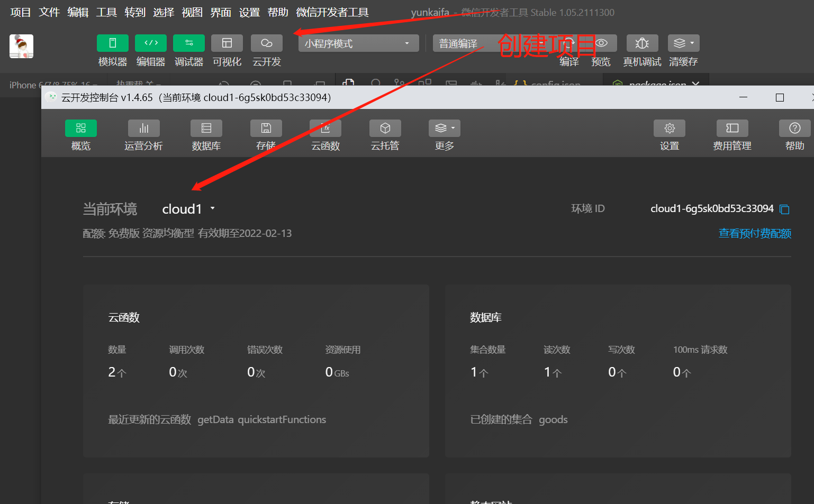Image resolution: width=814 pixels, height=504 pixels.
Task: Toggle the 调试器 debugger panel button
Action: [x=189, y=43]
